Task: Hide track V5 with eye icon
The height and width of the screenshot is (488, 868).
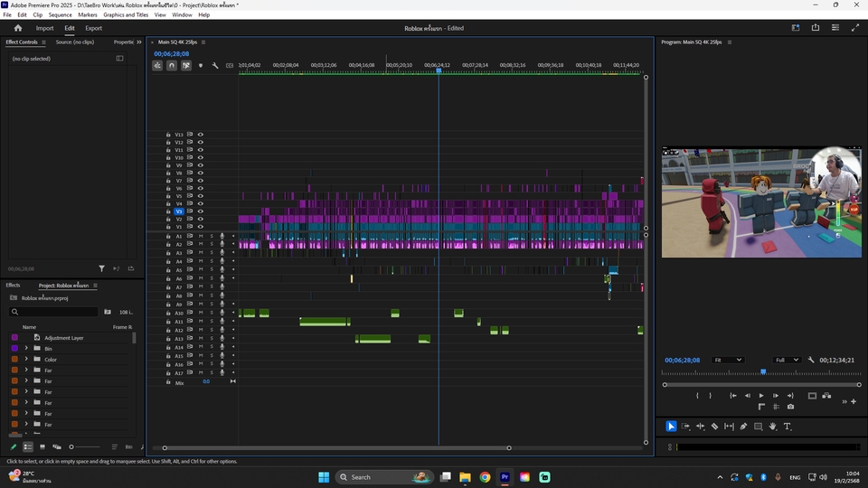Action: pyautogui.click(x=201, y=196)
